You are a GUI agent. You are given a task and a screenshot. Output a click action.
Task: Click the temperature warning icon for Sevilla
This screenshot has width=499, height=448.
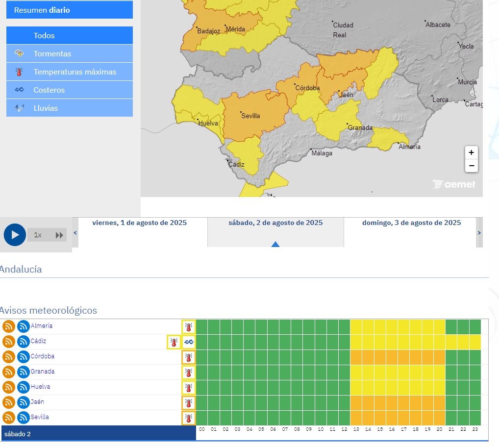[189, 418]
